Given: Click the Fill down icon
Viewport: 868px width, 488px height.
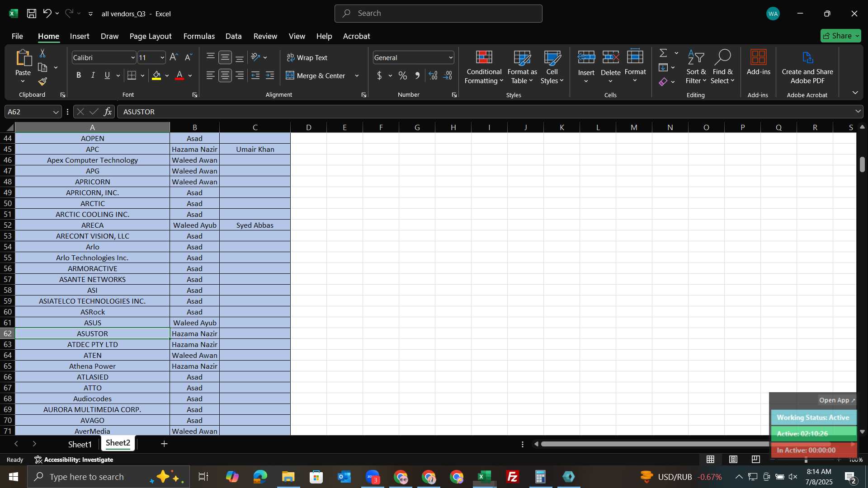Looking at the screenshot, I should (663, 68).
